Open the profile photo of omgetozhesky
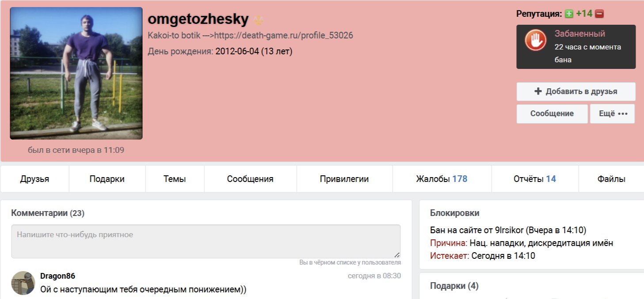Screen dimensions: 644x299 click(x=76, y=73)
